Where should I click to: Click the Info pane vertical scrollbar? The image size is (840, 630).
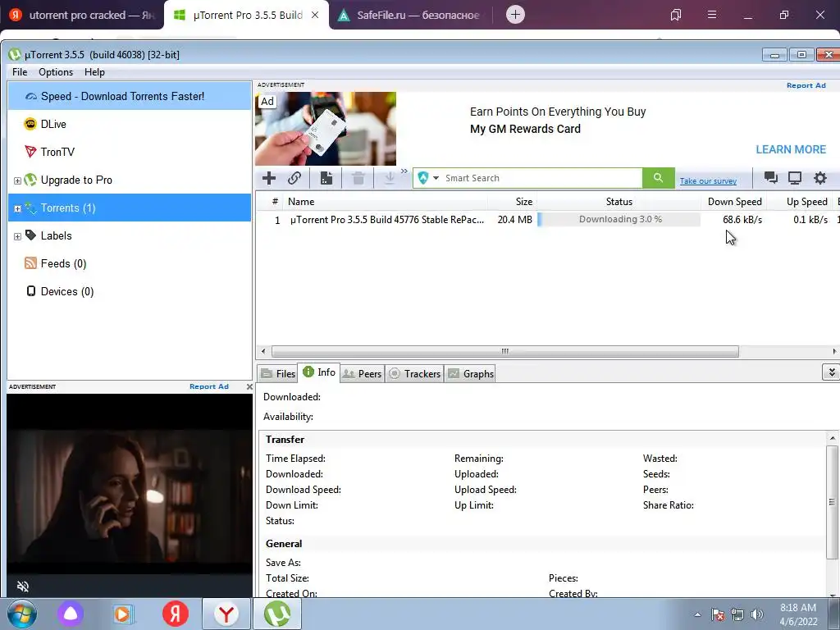coord(832,501)
